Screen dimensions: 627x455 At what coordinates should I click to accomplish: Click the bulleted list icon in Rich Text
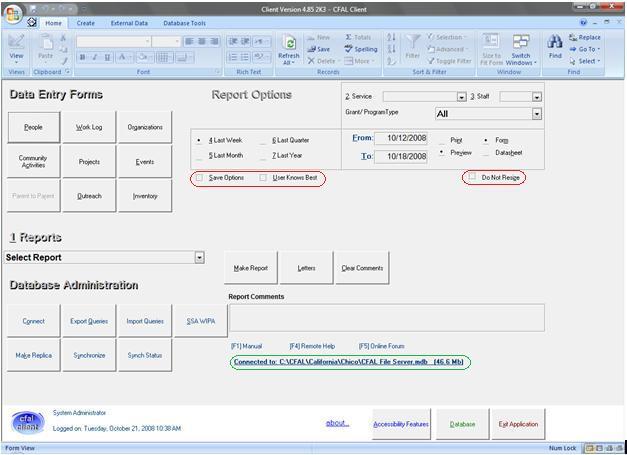click(245, 58)
